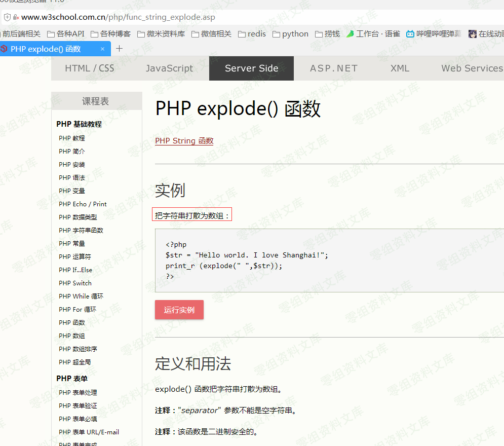Image resolution: width=504 pixels, height=446 pixels.
Task: Go to the XML navigation tab
Action: [400, 68]
